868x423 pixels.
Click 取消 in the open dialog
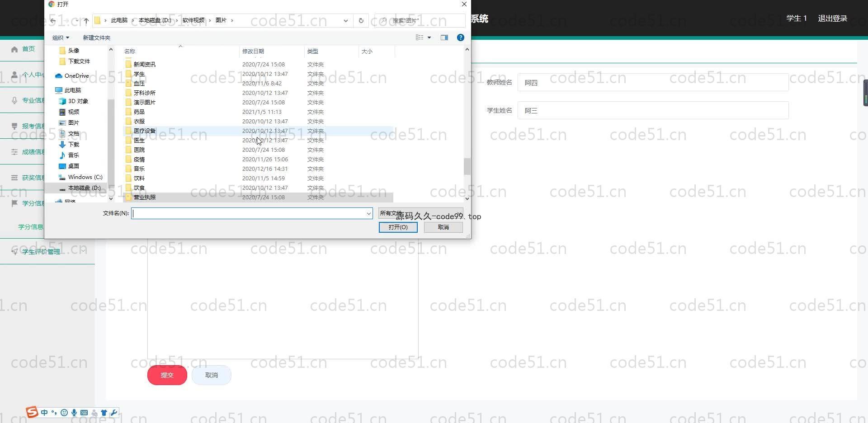coord(443,227)
